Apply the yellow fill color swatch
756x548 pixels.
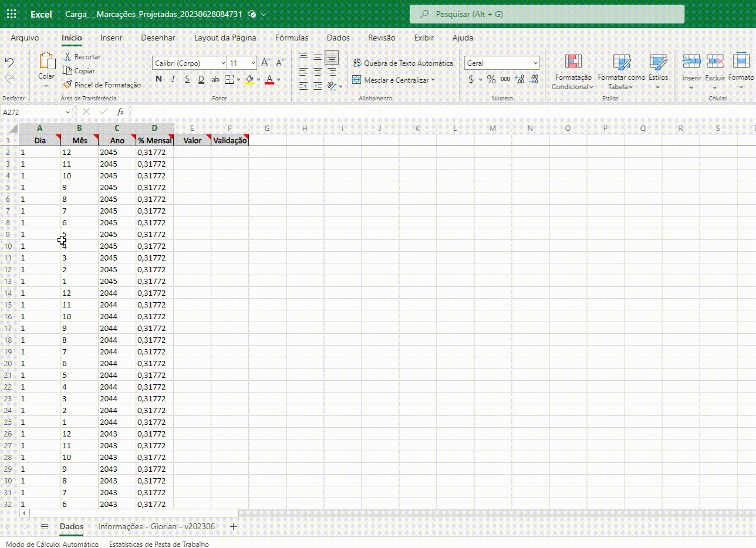tap(250, 79)
